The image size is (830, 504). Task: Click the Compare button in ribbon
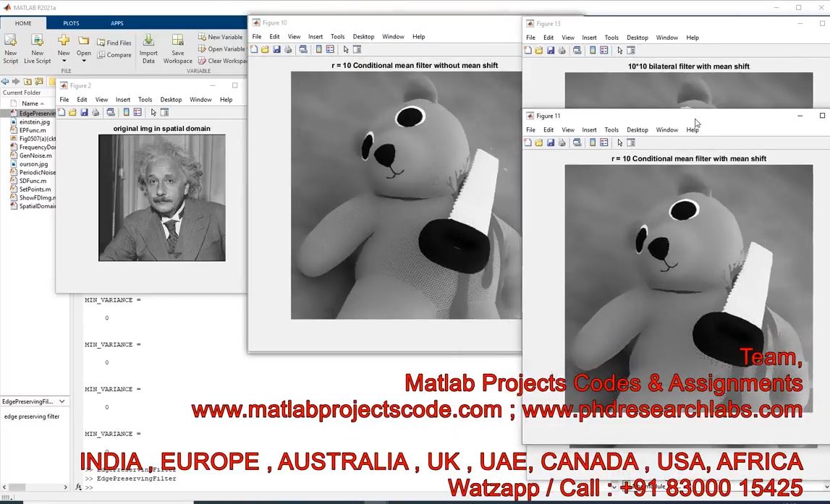(x=114, y=55)
